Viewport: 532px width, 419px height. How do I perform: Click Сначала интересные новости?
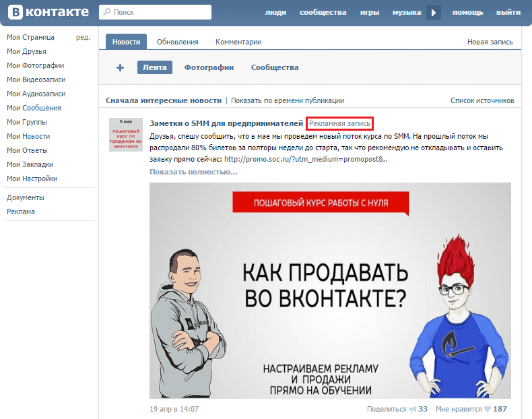click(x=164, y=100)
